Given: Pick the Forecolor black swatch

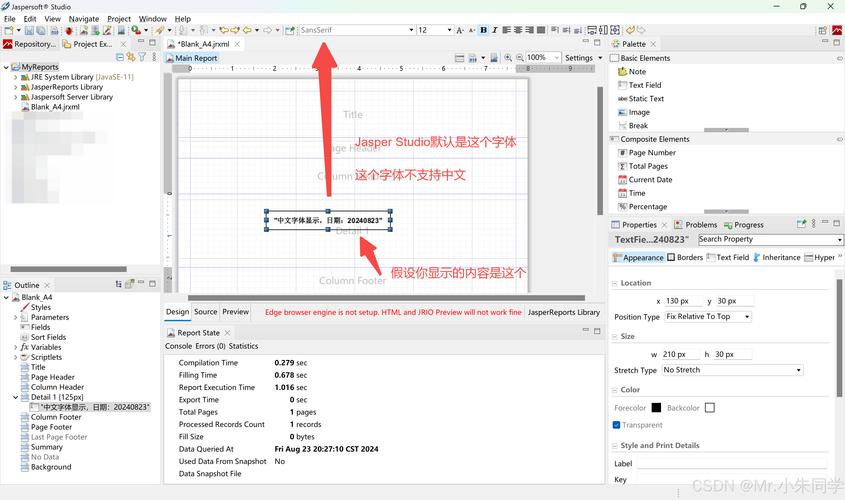Looking at the screenshot, I should [656, 408].
